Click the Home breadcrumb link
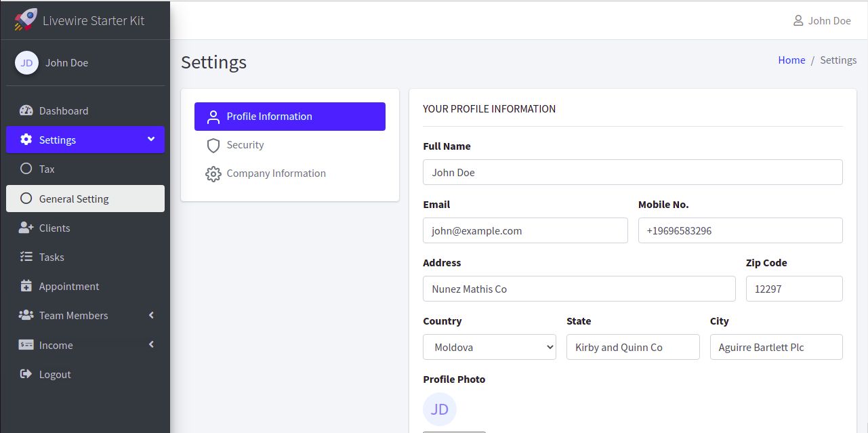 coord(791,60)
